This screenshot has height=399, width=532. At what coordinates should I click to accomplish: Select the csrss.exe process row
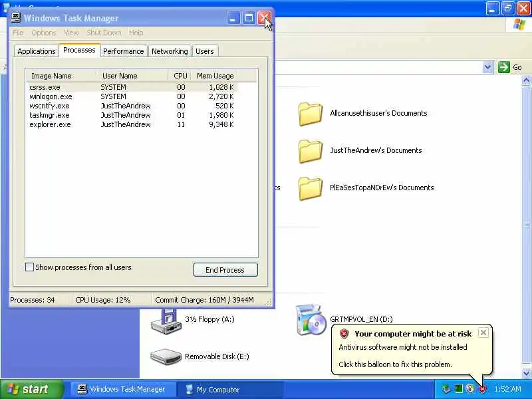pyautogui.click(x=132, y=87)
